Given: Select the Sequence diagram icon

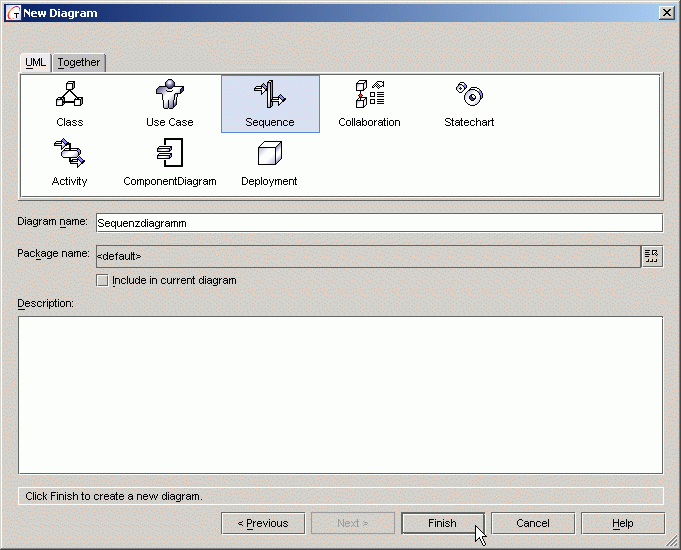Looking at the screenshot, I should [x=270, y=96].
